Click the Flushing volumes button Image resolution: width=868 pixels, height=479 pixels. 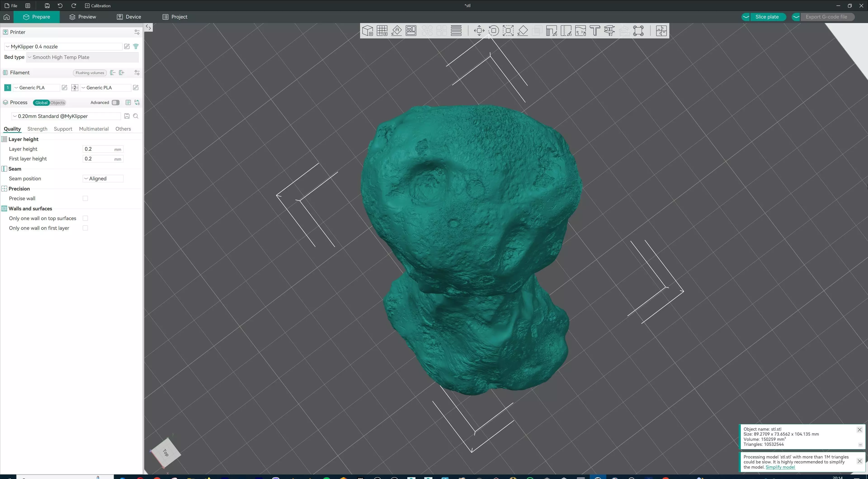[x=90, y=73]
